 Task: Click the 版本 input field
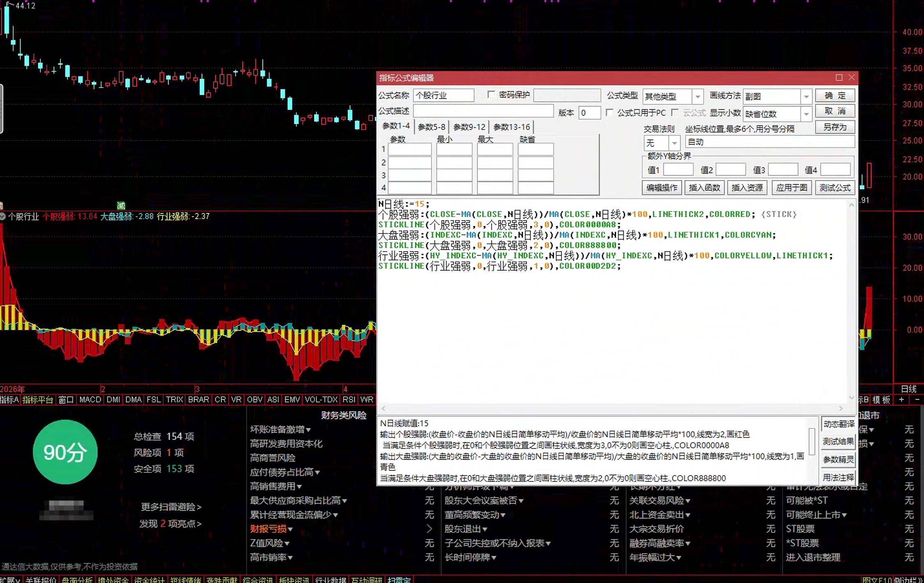[589, 113]
